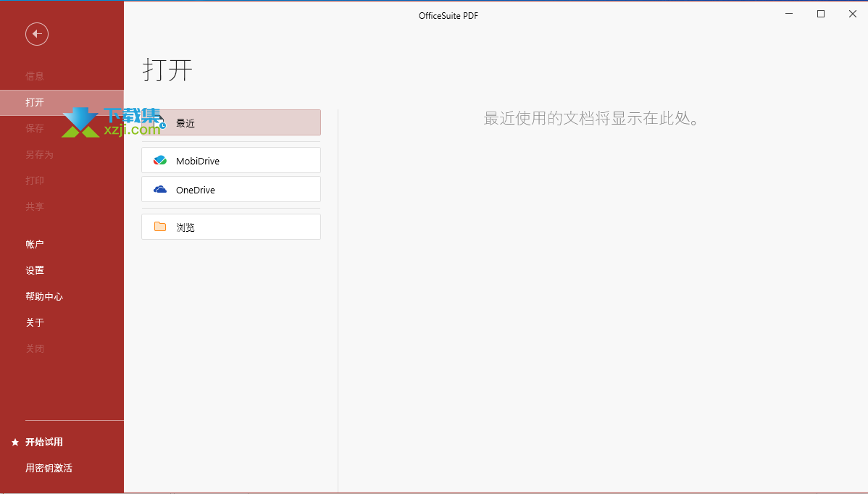Open 设置 from the sidebar
This screenshot has width=868, height=494.
tap(34, 270)
